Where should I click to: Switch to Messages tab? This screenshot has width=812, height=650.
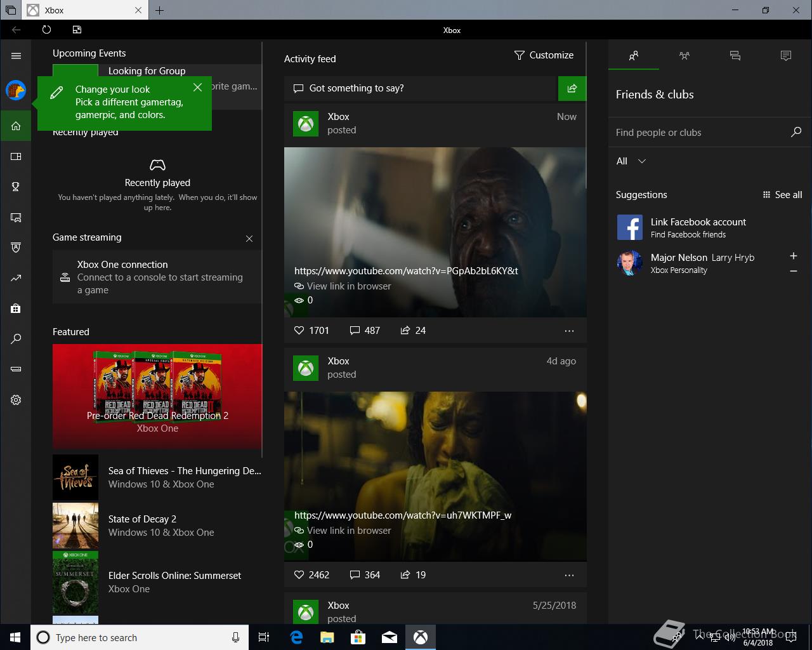click(x=735, y=56)
